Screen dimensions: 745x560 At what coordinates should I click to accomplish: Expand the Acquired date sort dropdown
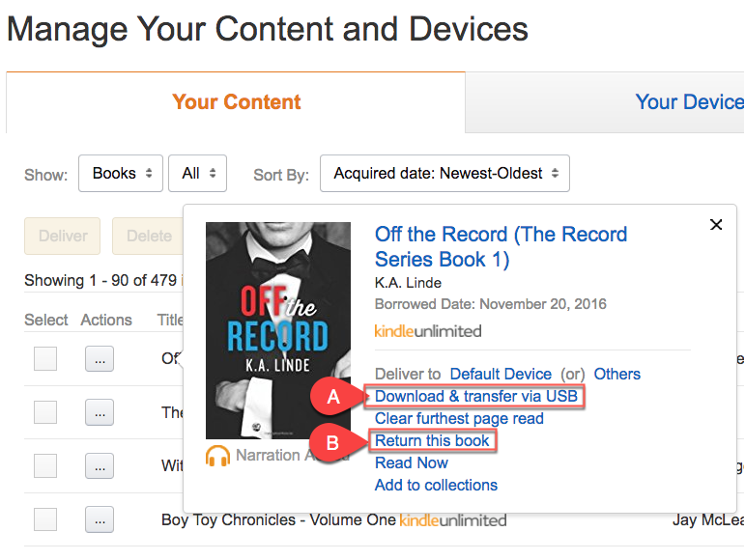click(x=444, y=173)
